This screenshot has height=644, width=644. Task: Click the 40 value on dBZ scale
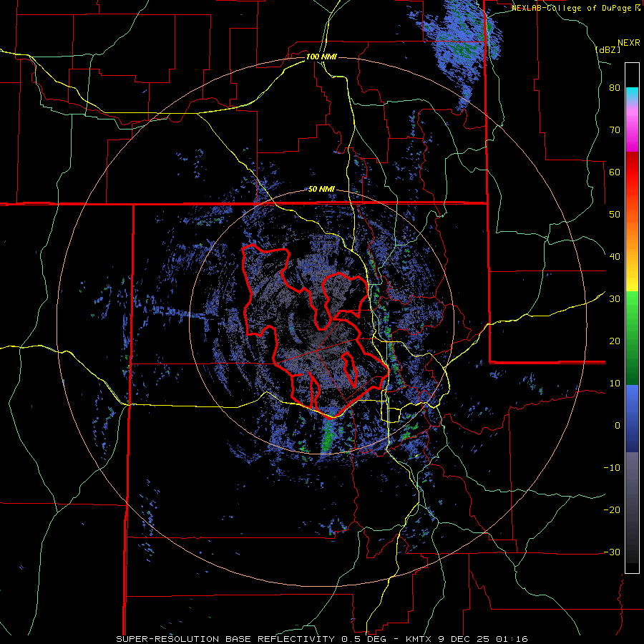coord(615,257)
